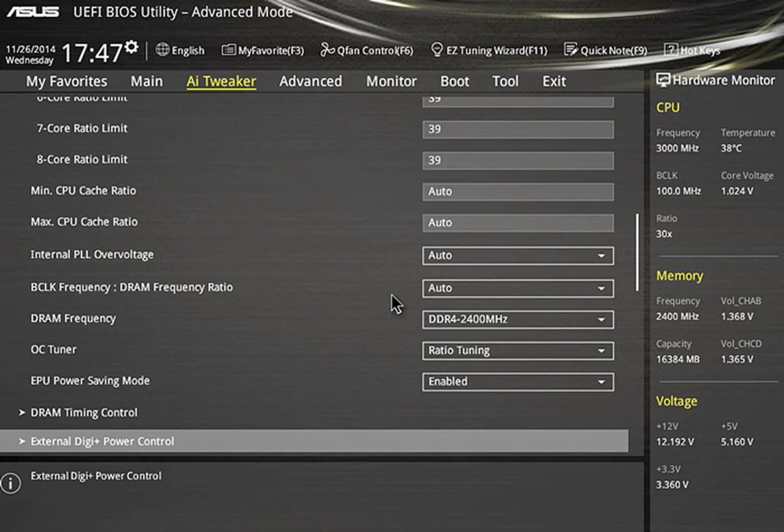This screenshot has height=532, width=784.
Task: Click the globe language icon
Action: click(x=162, y=50)
